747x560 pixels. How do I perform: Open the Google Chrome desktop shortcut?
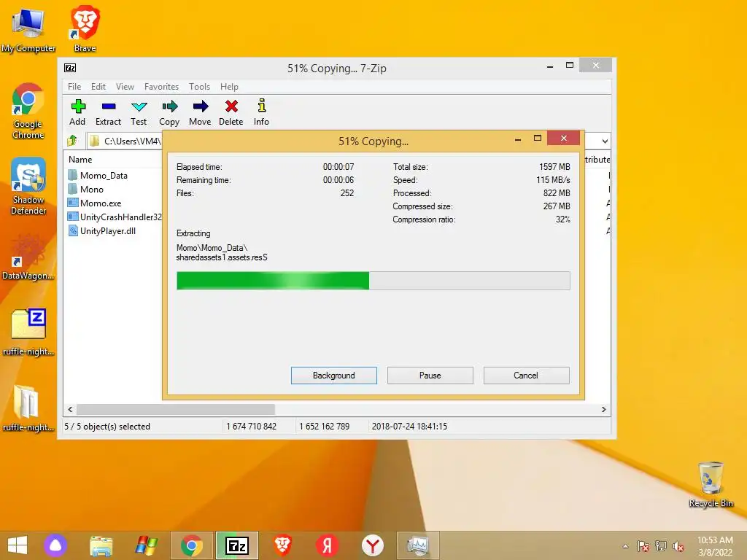point(28,111)
